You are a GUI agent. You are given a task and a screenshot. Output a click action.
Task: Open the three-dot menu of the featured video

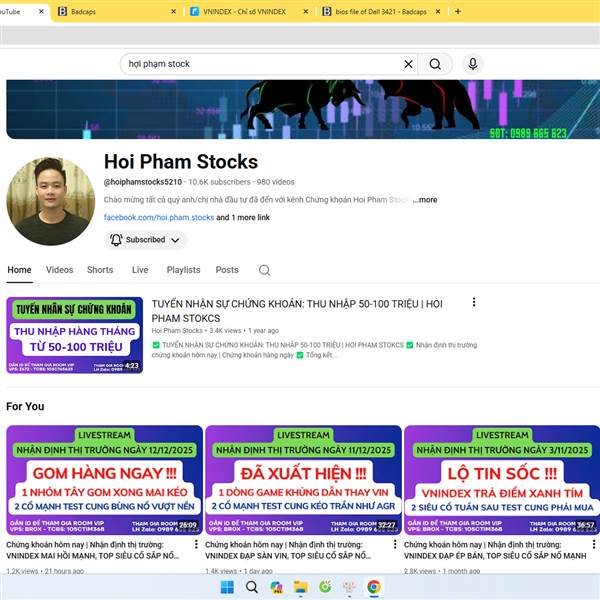click(474, 302)
